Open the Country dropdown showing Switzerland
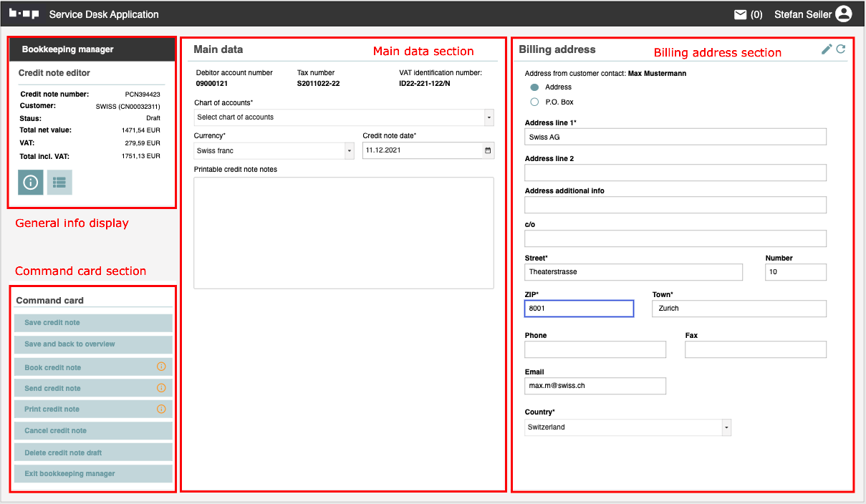The image size is (866, 504). pos(627,427)
